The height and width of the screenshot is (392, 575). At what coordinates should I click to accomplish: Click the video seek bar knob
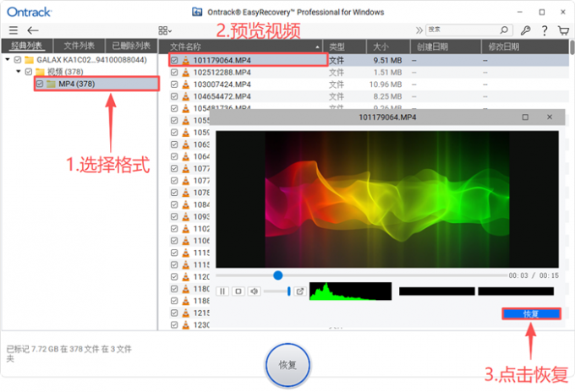tap(278, 275)
